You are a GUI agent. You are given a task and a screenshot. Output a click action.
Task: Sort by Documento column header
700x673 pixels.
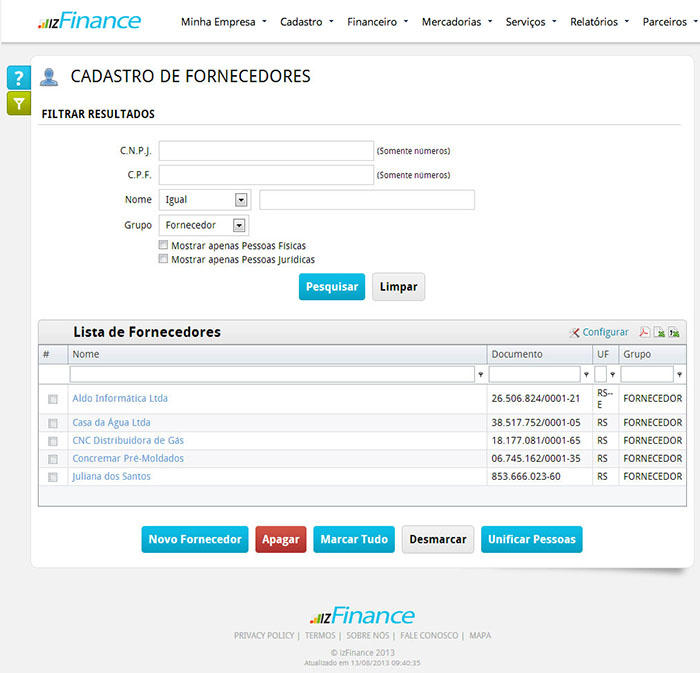540,354
